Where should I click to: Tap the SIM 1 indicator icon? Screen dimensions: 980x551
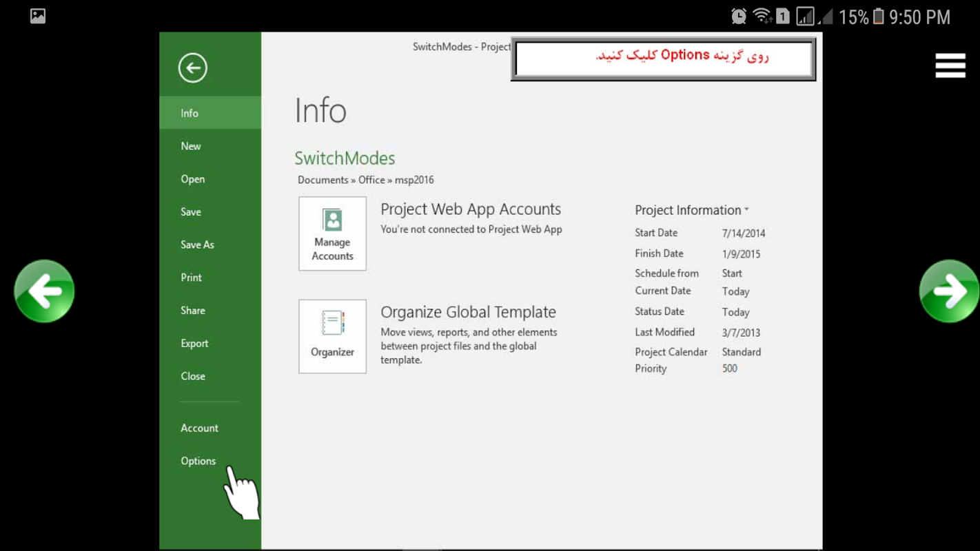783,16
